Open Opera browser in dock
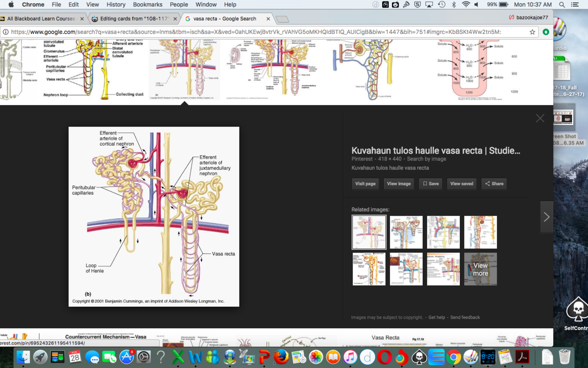This screenshot has height=368, width=588. point(384,357)
